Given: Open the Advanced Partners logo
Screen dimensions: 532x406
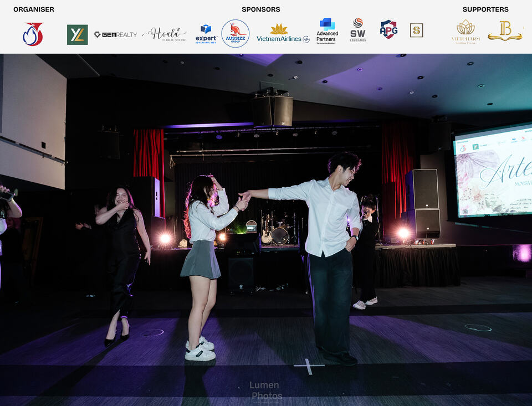Looking at the screenshot, I should 327,31.
